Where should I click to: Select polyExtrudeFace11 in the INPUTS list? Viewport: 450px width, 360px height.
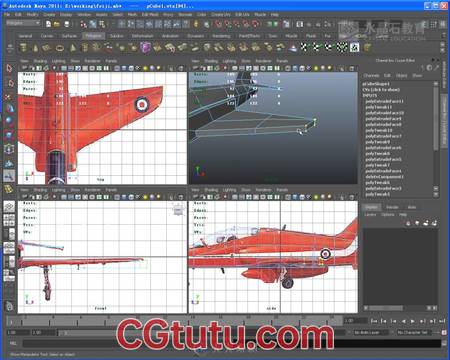pyautogui.click(x=384, y=101)
